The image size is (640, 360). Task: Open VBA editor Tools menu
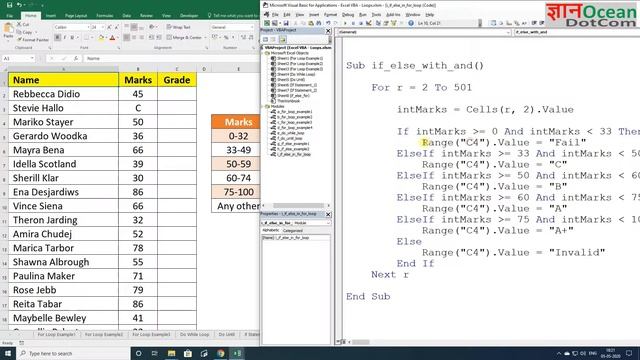click(x=376, y=15)
